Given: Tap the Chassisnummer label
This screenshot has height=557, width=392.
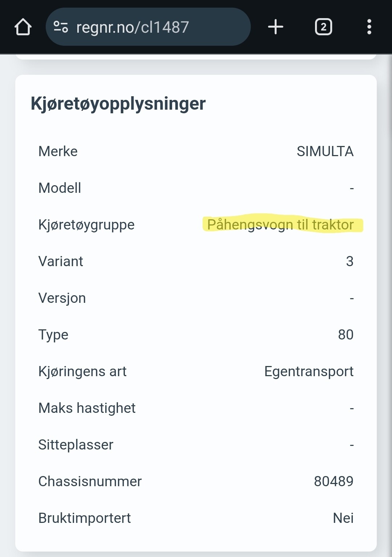Looking at the screenshot, I should tap(90, 481).
